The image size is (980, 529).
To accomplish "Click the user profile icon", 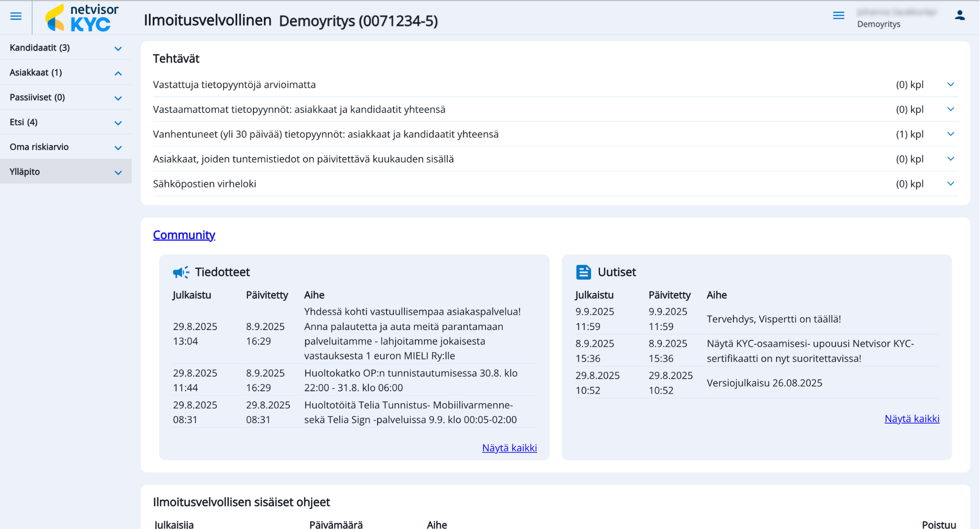I will 959,16.
